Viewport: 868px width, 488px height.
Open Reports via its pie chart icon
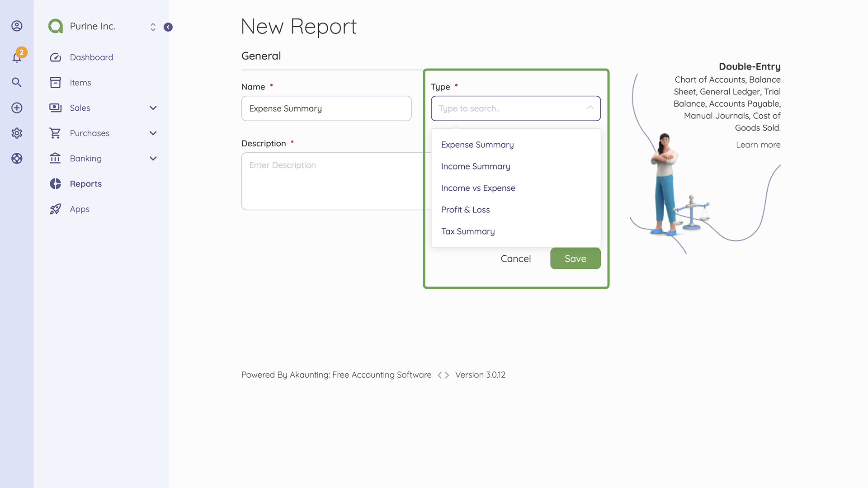click(55, 183)
